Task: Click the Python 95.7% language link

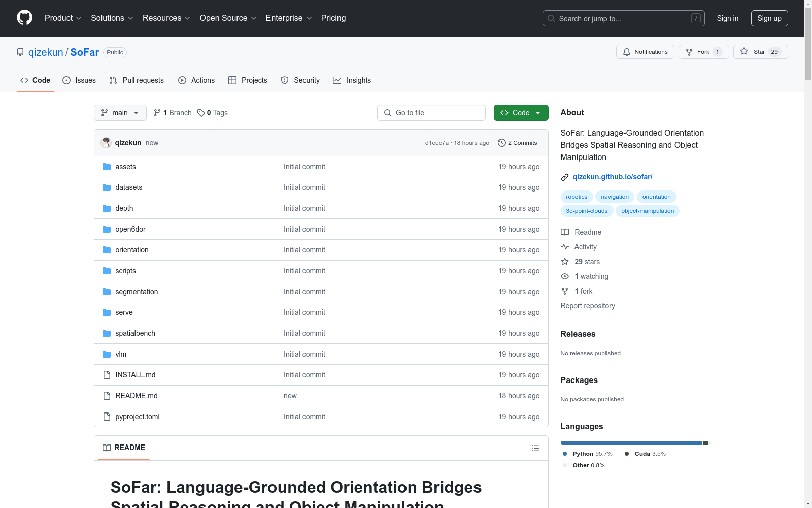Action: 588,454
